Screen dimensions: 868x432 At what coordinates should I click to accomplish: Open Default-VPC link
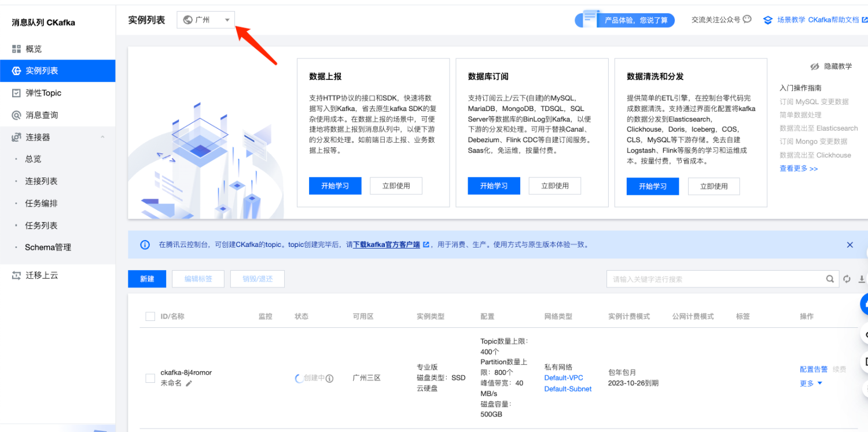[x=564, y=378]
